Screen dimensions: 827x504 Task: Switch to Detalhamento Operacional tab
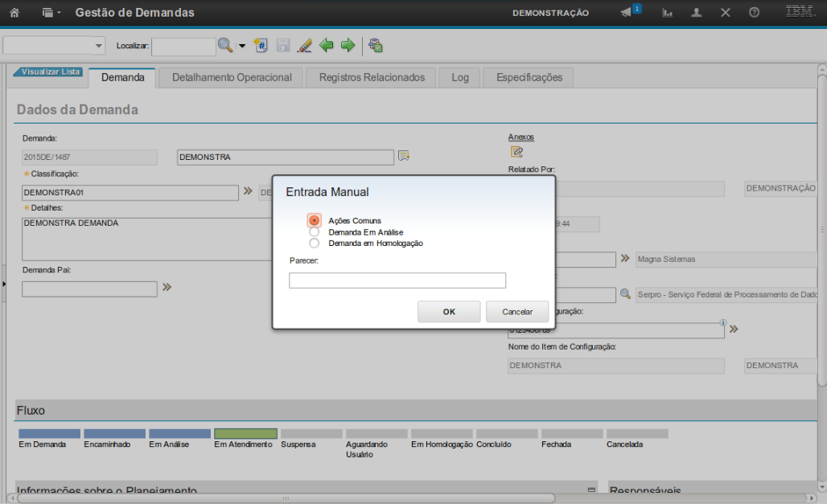tap(232, 77)
